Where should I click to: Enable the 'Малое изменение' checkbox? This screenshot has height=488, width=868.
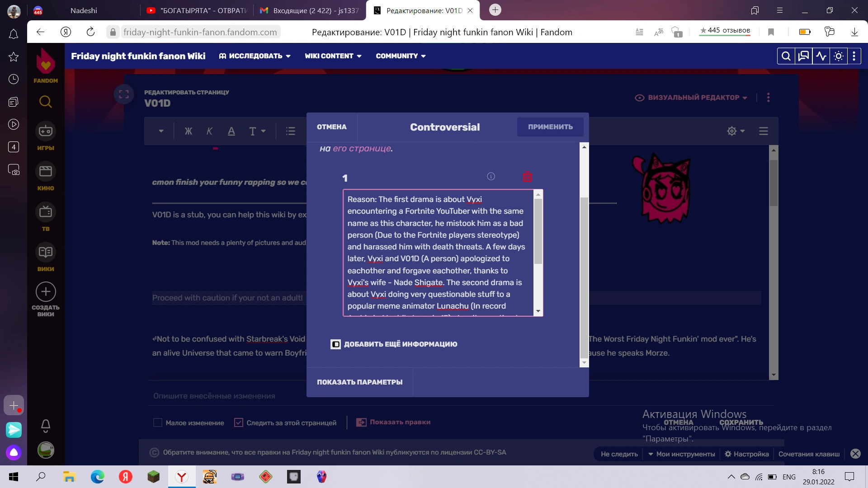click(x=158, y=422)
